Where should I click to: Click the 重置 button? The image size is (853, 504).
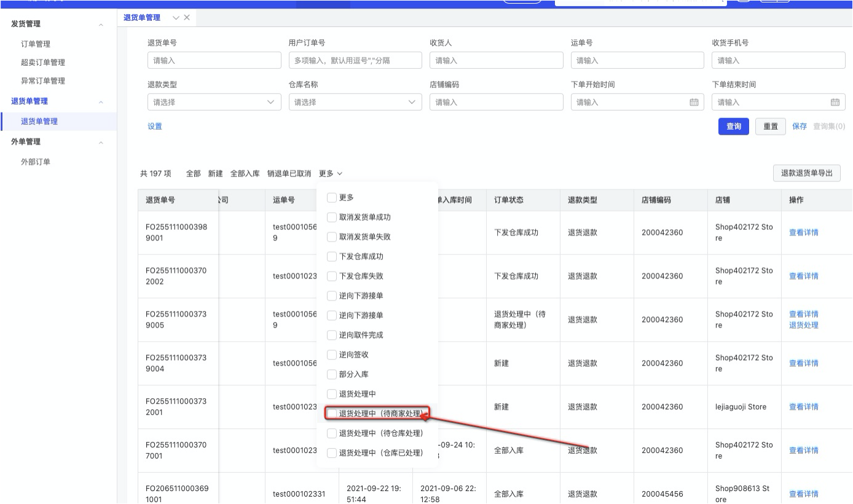click(x=771, y=127)
